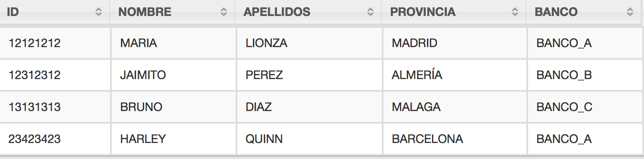Click sort icon in PROVINCIA header
The height and width of the screenshot is (159, 644).
pyautogui.click(x=515, y=12)
